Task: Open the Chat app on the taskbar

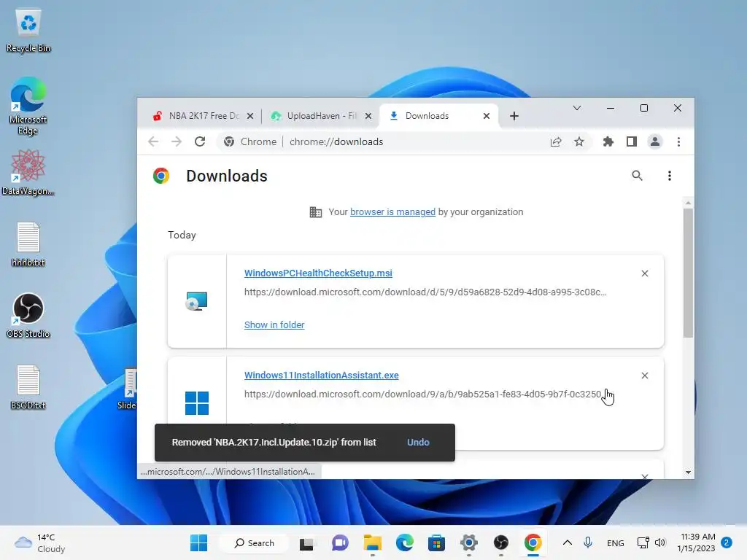Action: [x=340, y=542]
